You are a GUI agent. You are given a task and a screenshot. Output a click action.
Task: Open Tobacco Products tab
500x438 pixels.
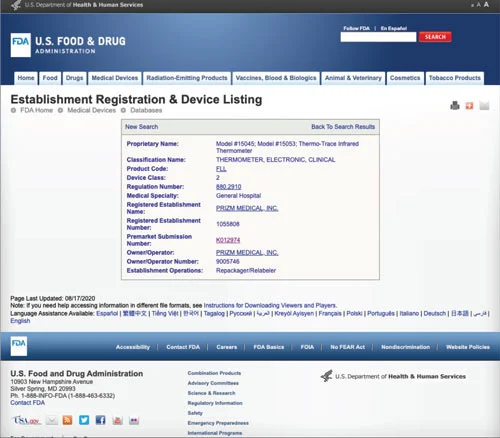455,78
